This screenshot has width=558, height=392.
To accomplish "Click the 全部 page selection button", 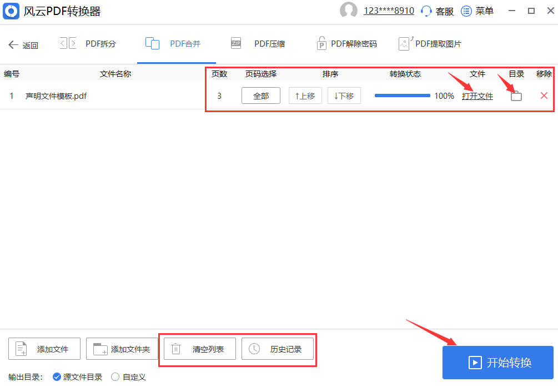I will click(261, 96).
